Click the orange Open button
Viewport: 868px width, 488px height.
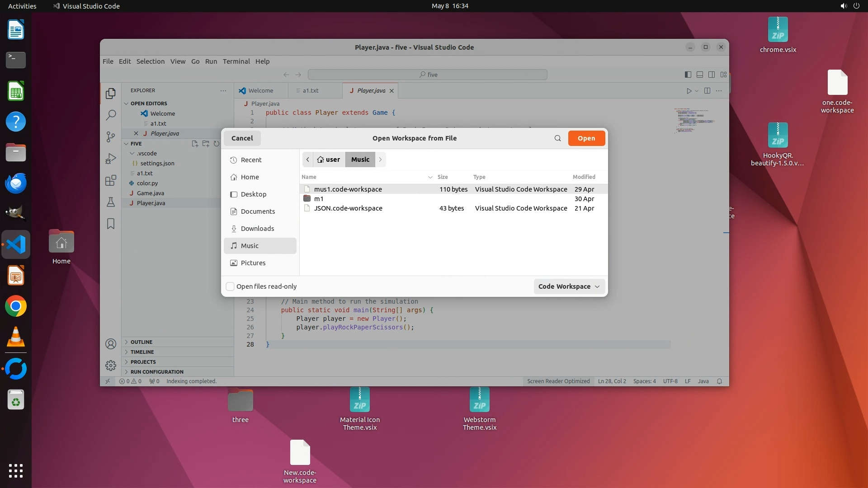point(586,138)
